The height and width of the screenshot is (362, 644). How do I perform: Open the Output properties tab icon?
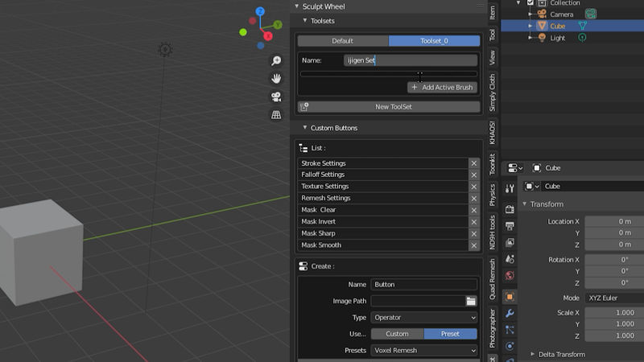510,226
